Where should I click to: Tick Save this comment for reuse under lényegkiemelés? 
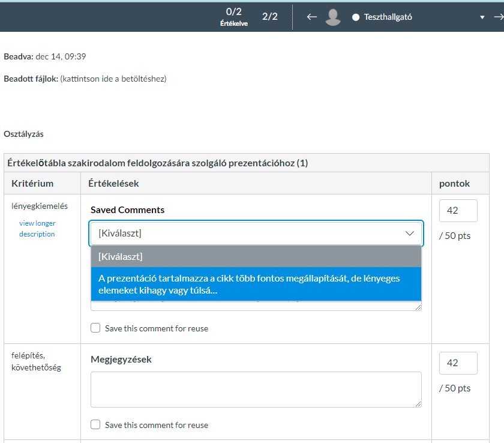click(95, 328)
